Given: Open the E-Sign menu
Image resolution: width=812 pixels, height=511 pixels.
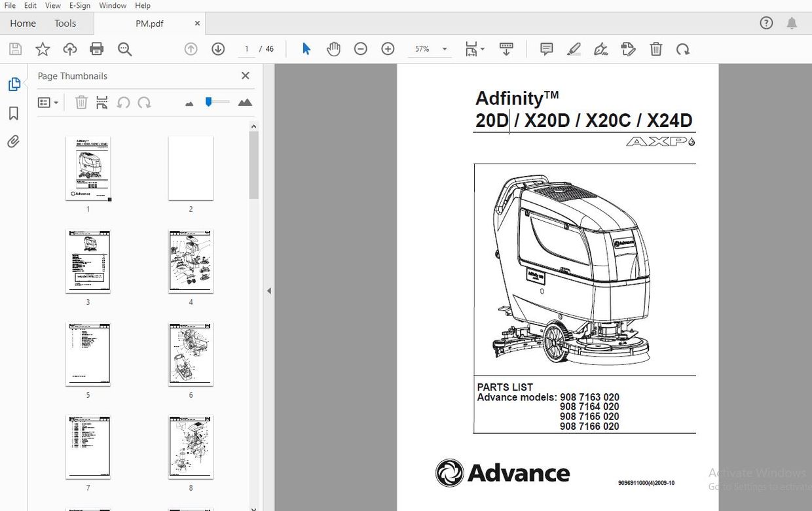Looking at the screenshot, I should click(x=79, y=5).
